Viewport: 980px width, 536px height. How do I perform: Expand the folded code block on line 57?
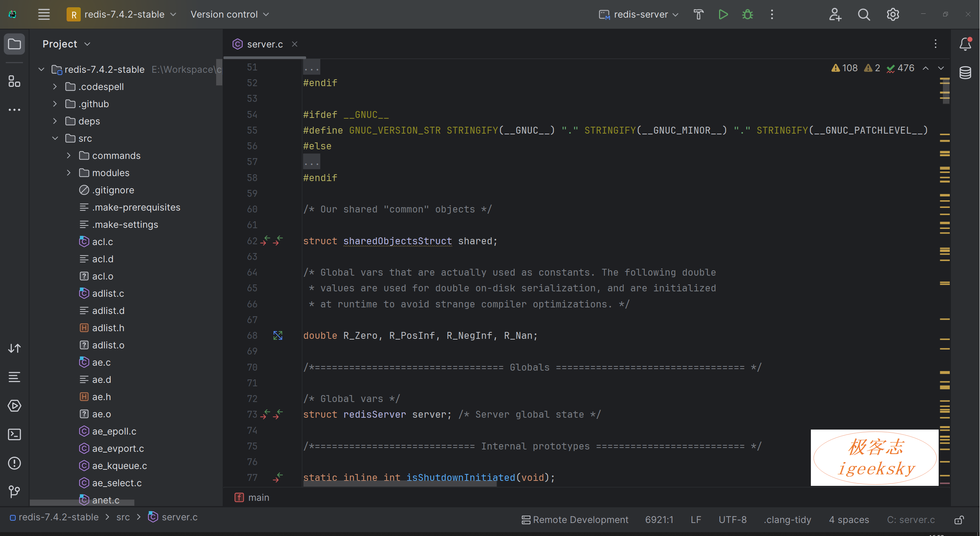(x=311, y=162)
